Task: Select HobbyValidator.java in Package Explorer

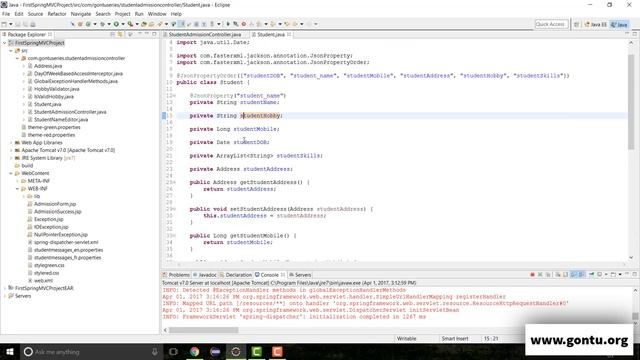Action: (53, 89)
